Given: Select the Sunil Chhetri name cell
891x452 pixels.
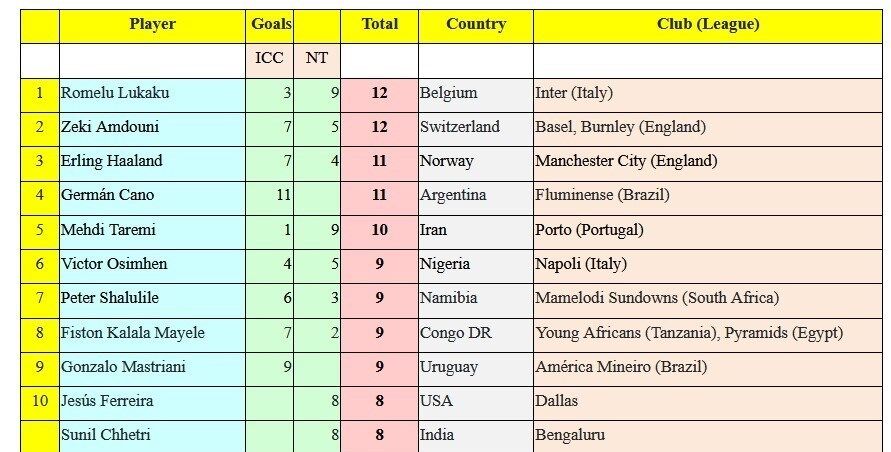Looking at the screenshot, I should (152, 435).
